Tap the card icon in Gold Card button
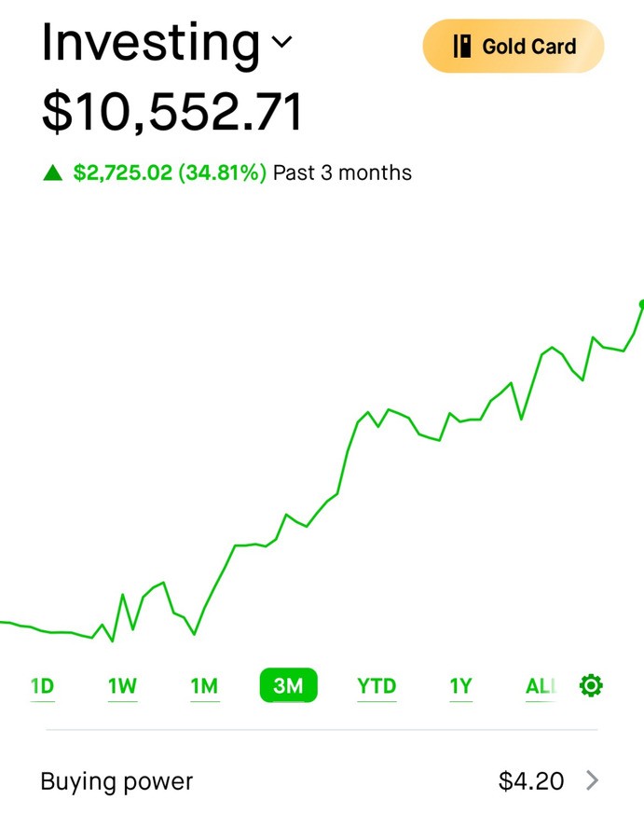 [461, 46]
